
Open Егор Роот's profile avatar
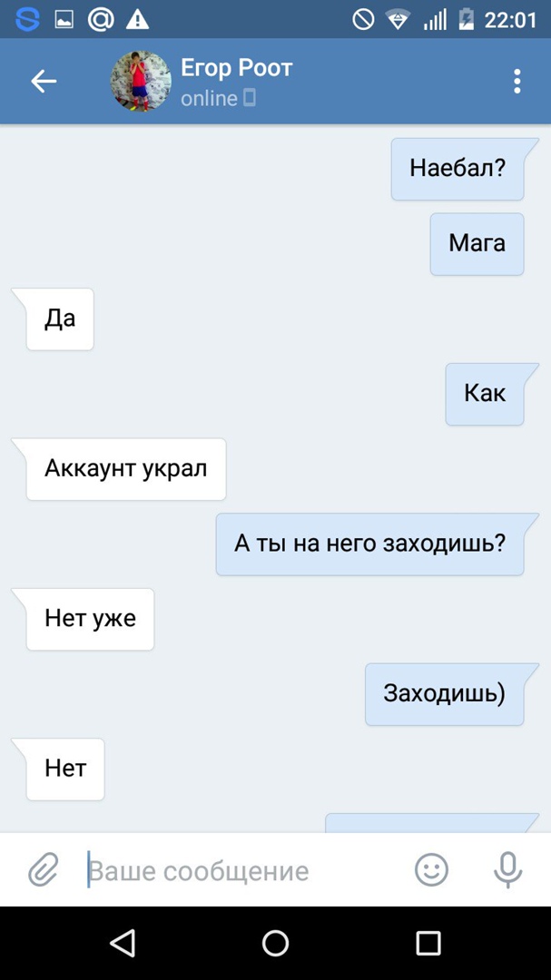pos(141,82)
